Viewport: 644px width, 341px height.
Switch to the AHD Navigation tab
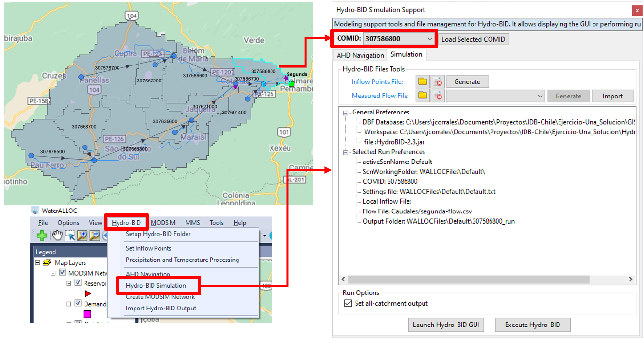(x=360, y=55)
